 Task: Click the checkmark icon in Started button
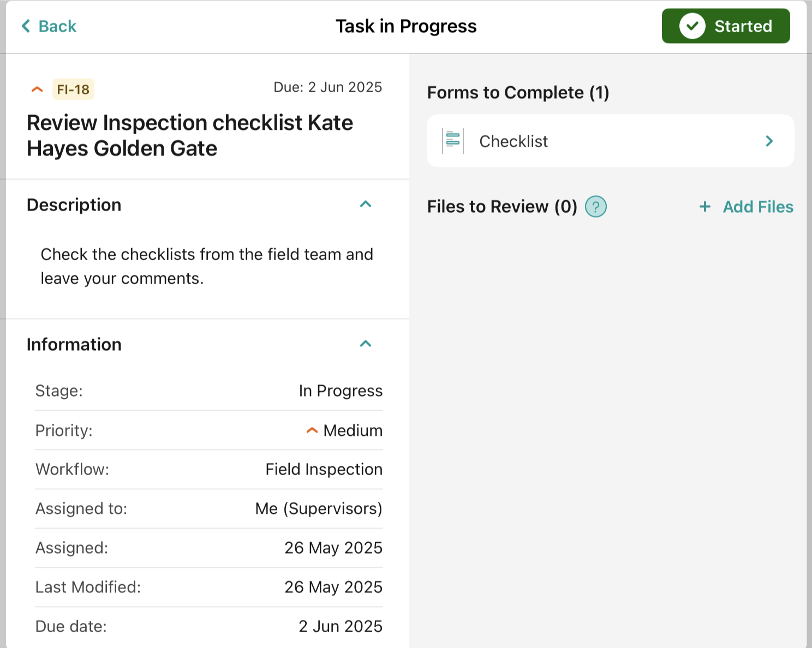[x=692, y=26]
